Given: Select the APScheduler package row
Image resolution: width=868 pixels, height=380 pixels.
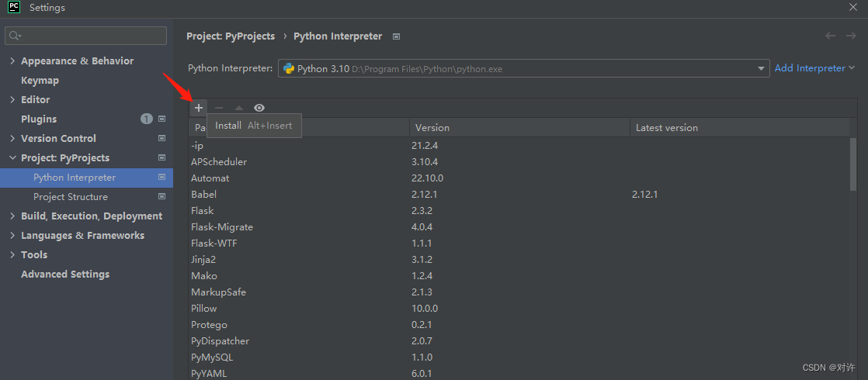Looking at the screenshot, I should [519, 162].
